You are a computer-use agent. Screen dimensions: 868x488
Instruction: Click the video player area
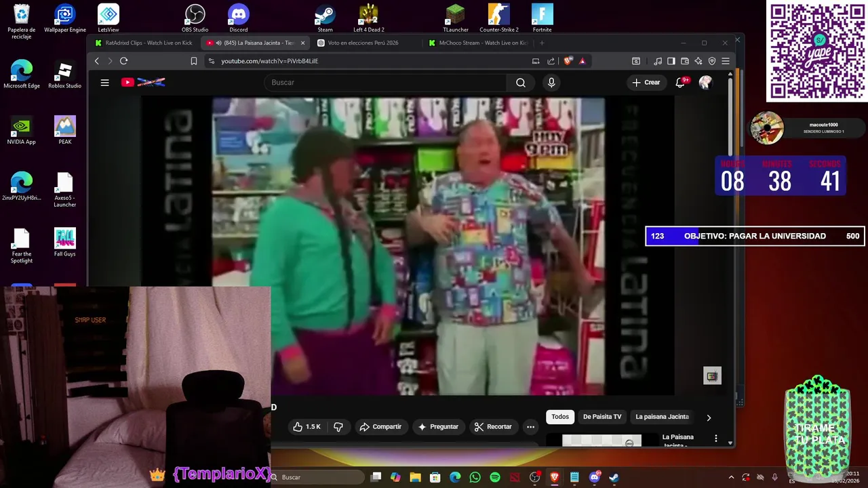(408, 246)
